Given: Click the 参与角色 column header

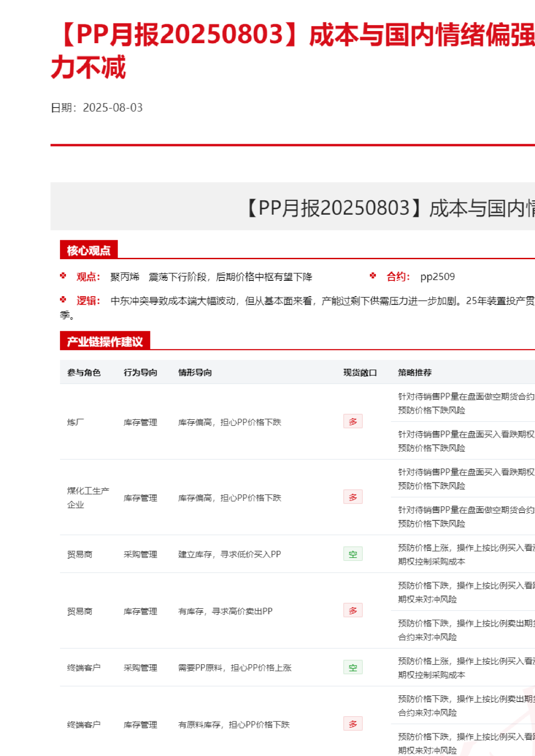Looking at the screenshot, I should [x=84, y=373].
